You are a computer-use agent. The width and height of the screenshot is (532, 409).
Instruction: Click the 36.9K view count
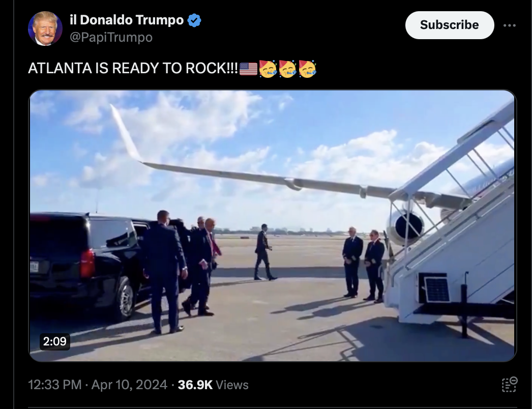pyautogui.click(x=195, y=385)
